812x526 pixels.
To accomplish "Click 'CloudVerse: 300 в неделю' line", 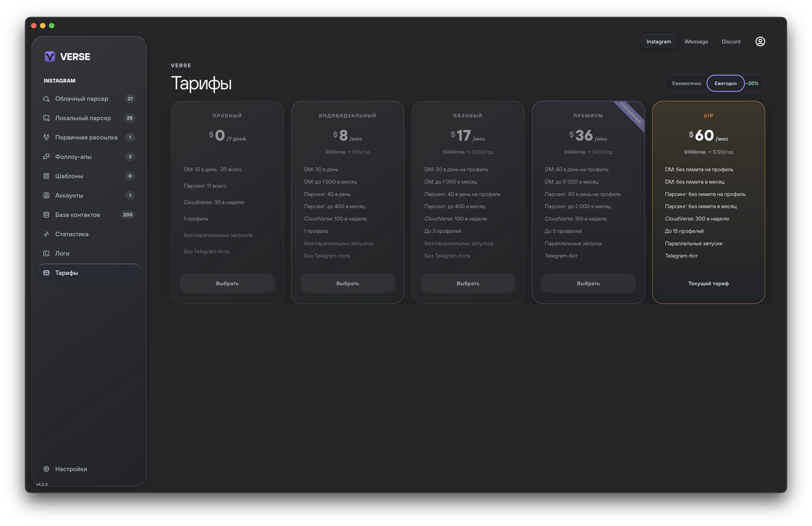I will (x=697, y=219).
